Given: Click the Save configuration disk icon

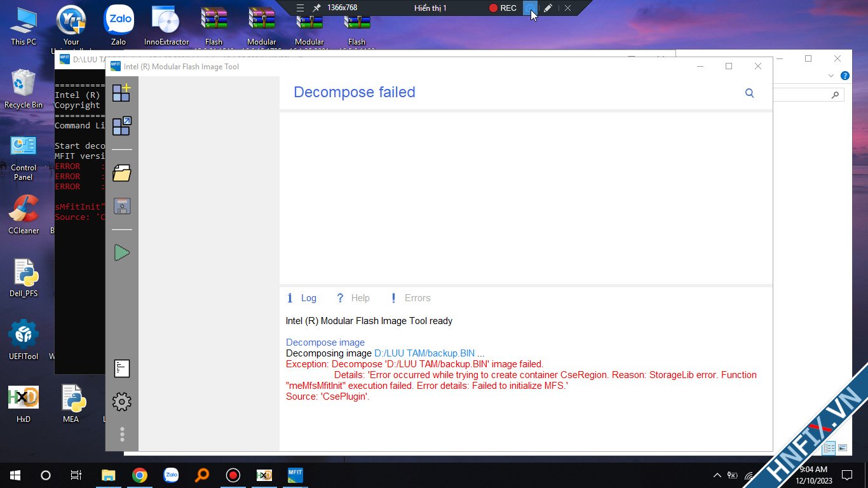Looking at the screenshot, I should pyautogui.click(x=121, y=206).
